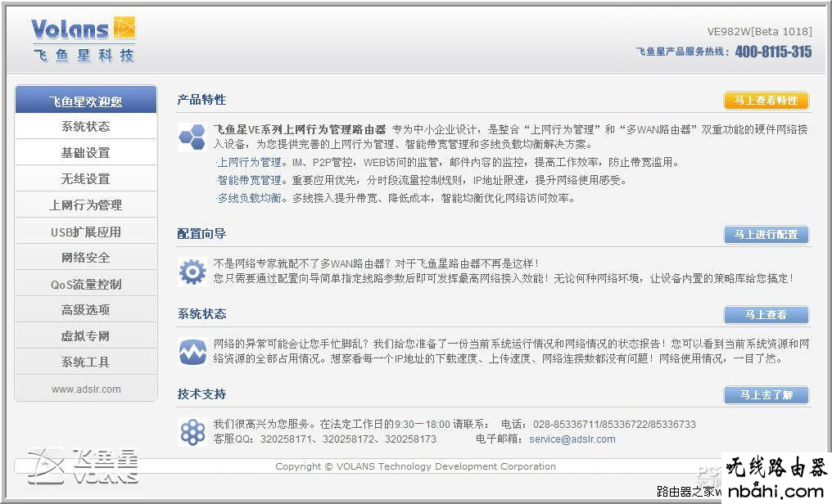
Task: Click the 飞鱼星VE系列上网行为管理路由器 bold title
Action: (299, 129)
